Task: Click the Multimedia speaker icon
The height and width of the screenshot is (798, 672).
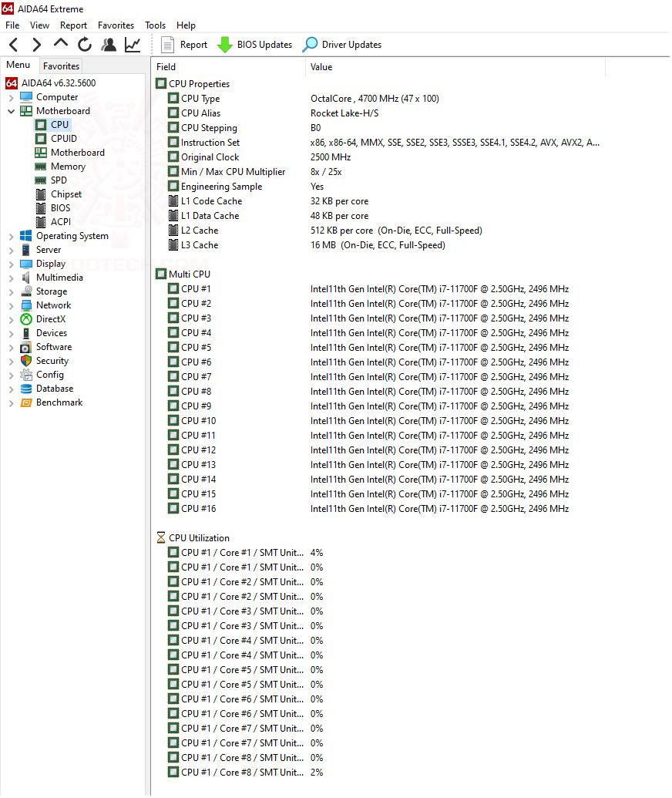Action: coord(26,278)
